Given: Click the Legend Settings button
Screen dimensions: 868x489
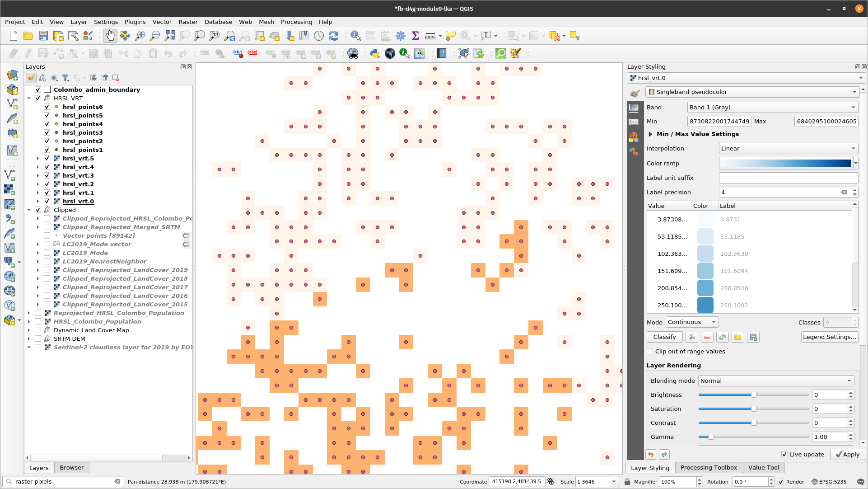Looking at the screenshot, I should tap(830, 337).
